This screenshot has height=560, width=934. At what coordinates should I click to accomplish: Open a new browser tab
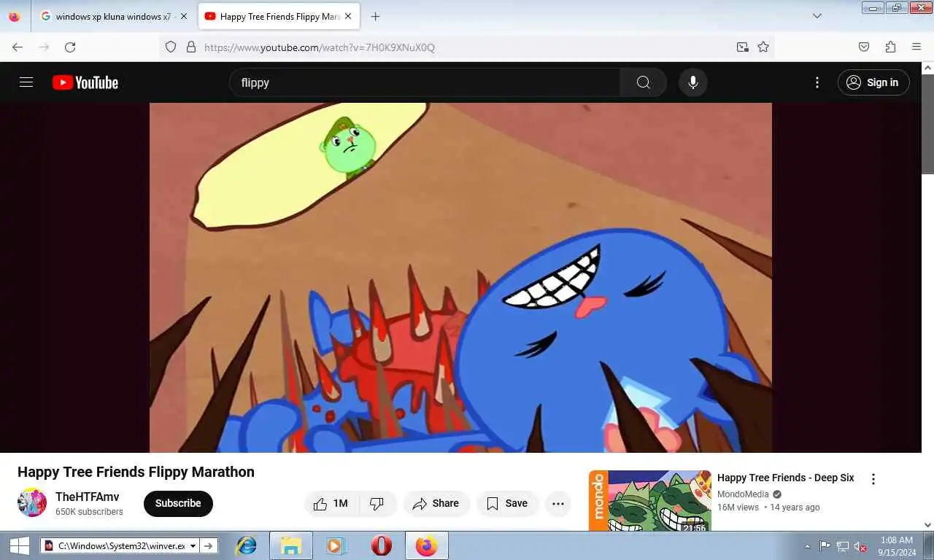(x=375, y=16)
